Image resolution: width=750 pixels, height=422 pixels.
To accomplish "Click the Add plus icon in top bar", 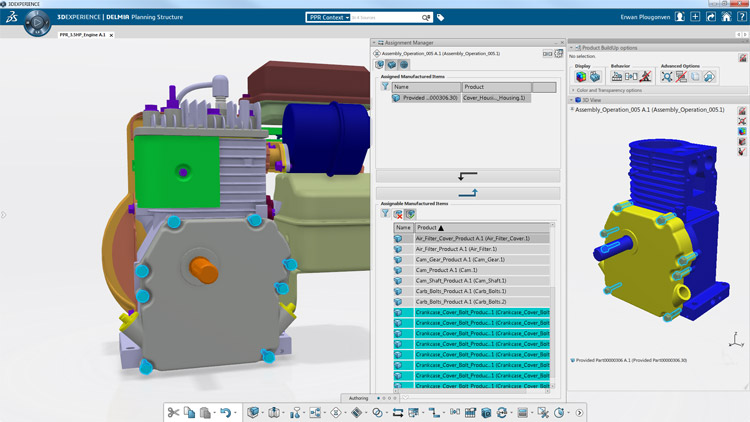I will [696, 16].
